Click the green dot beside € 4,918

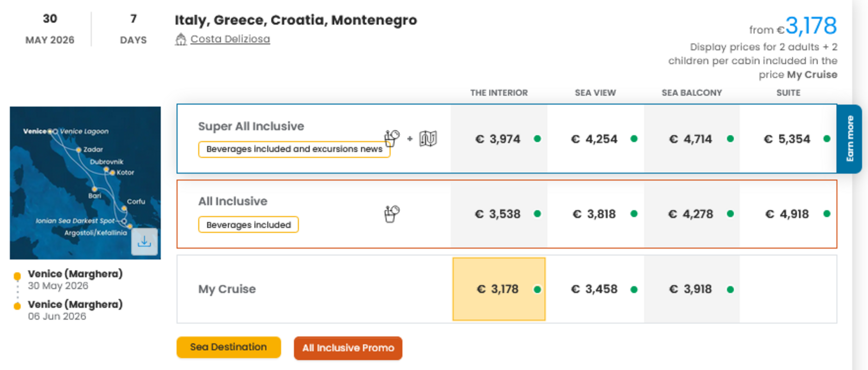pyautogui.click(x=827, y=214)
